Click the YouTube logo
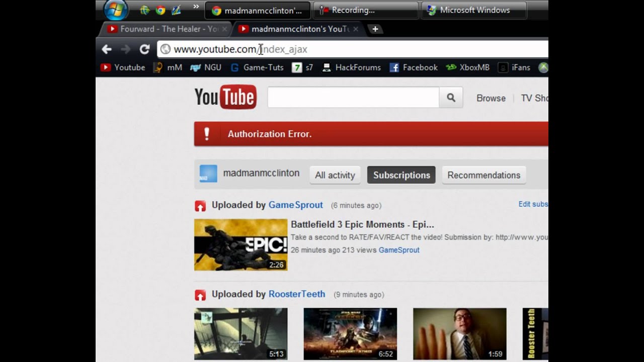The width and height of the screenshot is (644, 362). 225,97
